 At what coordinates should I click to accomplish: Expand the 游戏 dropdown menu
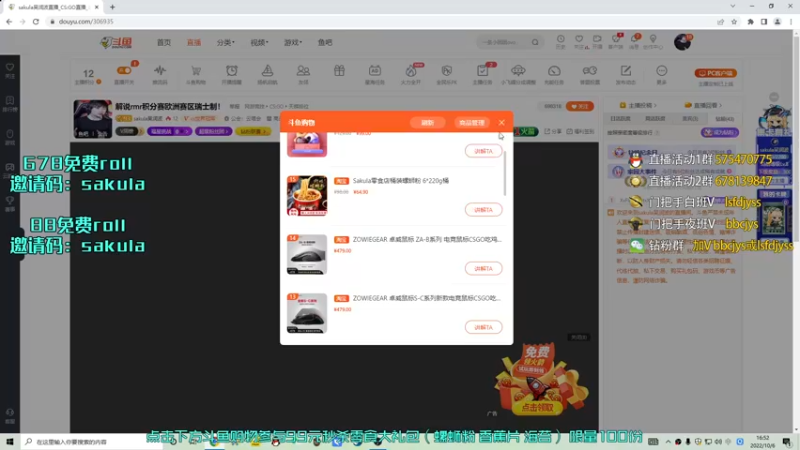coord(293,42)
